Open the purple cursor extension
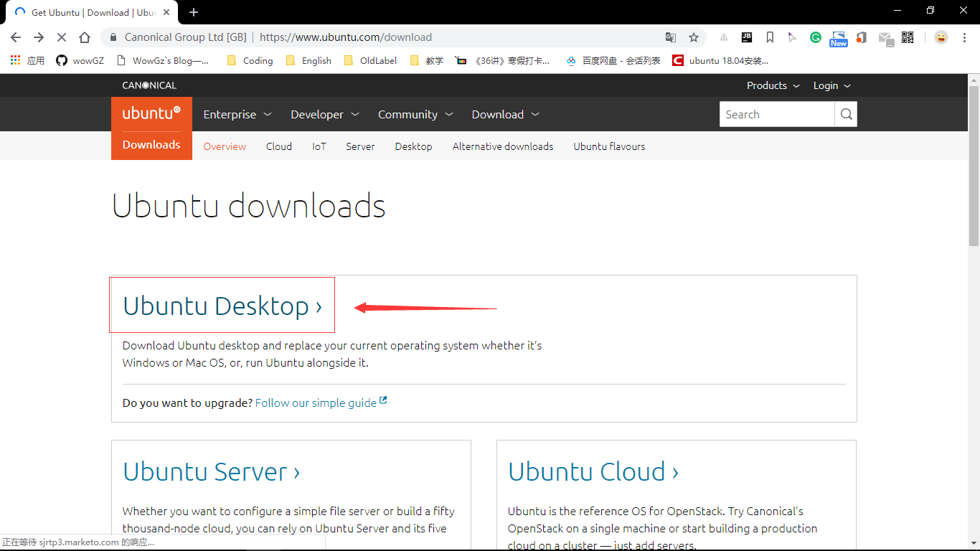 792,37
